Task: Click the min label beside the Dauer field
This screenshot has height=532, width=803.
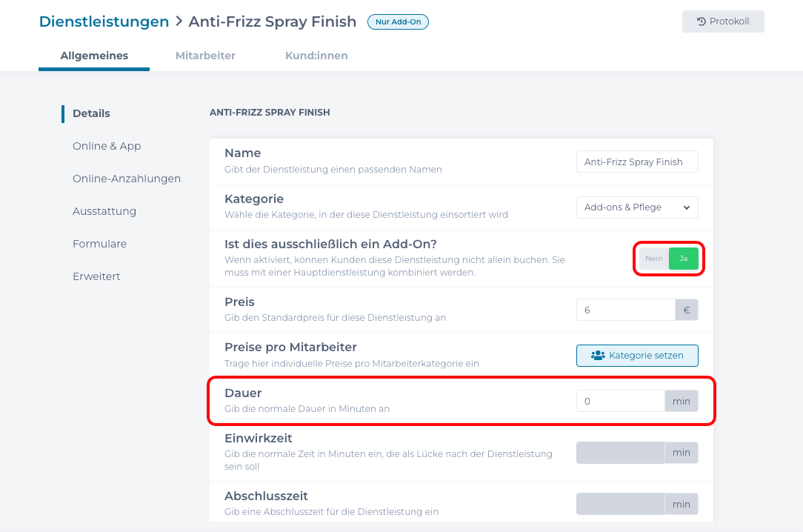Action: click(x=681, y=400)
